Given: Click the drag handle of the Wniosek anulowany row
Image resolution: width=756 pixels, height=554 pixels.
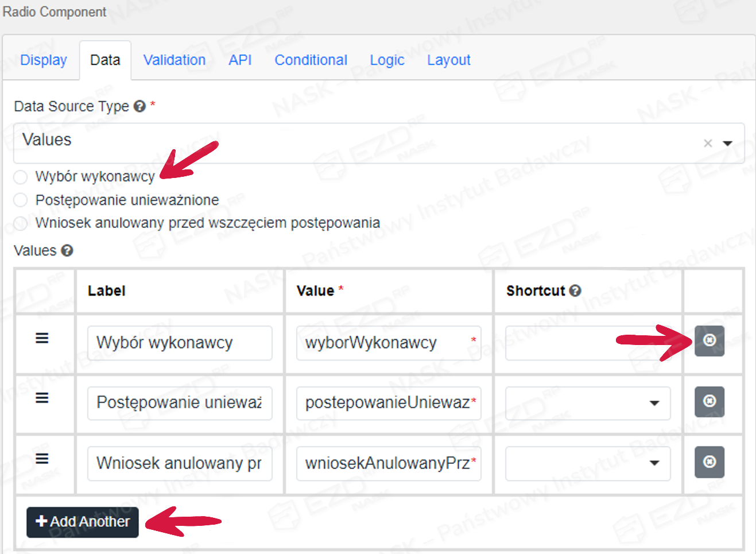Looking at the screenshot, I should tap(42, 459).
